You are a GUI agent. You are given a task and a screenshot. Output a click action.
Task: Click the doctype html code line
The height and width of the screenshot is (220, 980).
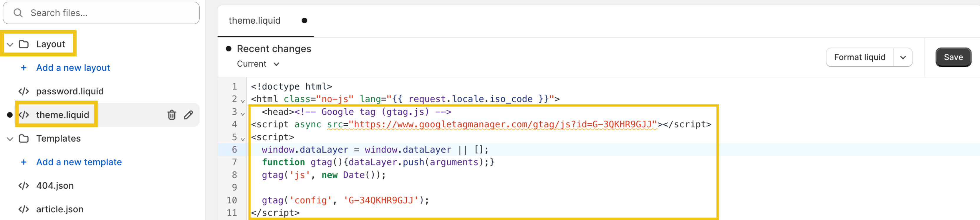pyautogui.click(x=292, y=86)
